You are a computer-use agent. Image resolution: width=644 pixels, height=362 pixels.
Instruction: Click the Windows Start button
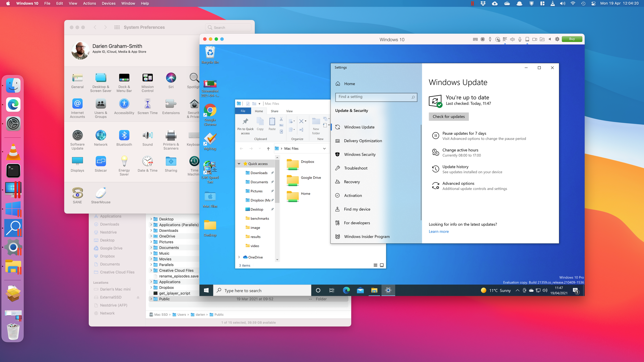pyautogui.click(x=206, y=290)
